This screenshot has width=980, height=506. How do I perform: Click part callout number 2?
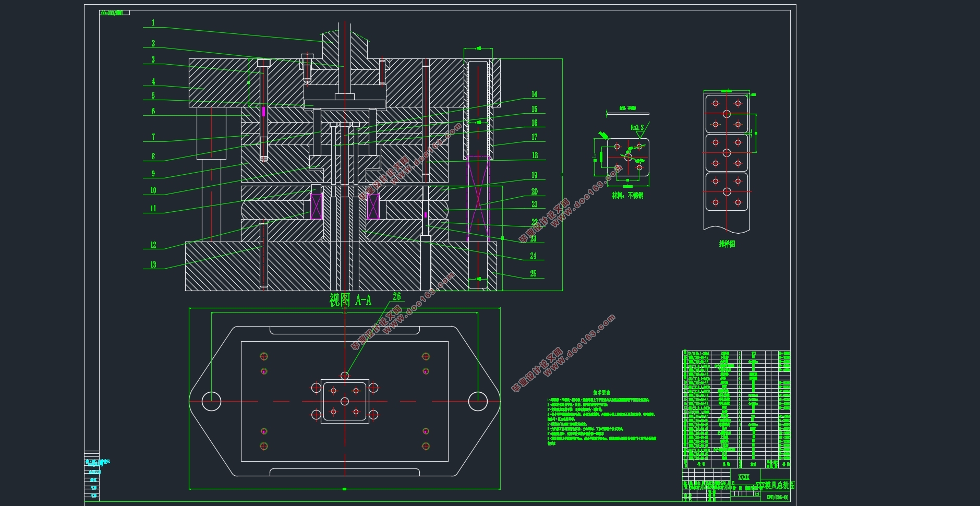[x=153, y=44]
